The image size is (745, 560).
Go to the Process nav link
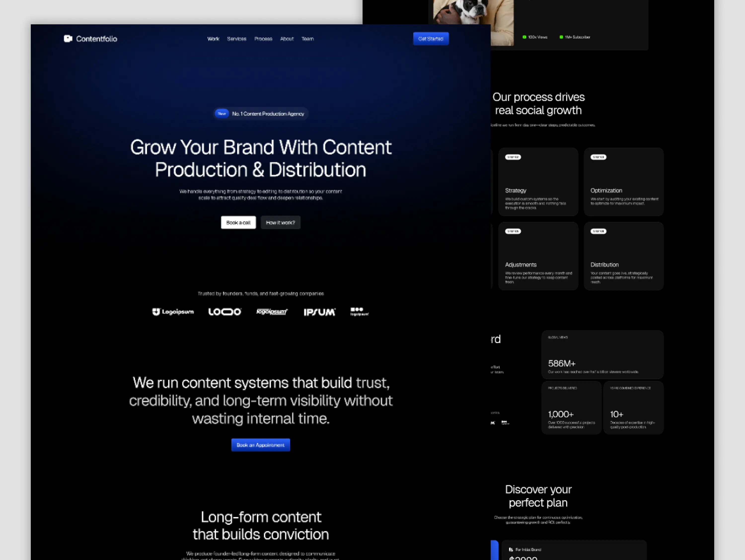coord(263,39)
